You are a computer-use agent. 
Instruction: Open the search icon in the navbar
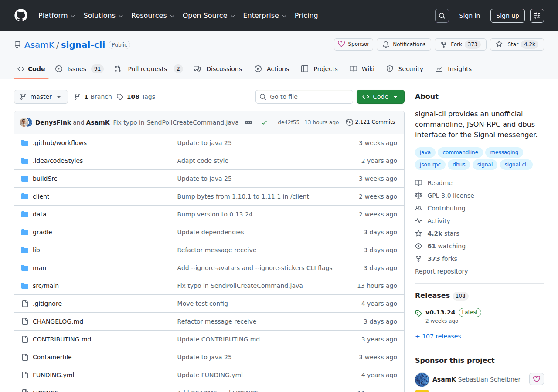point(442,15)
